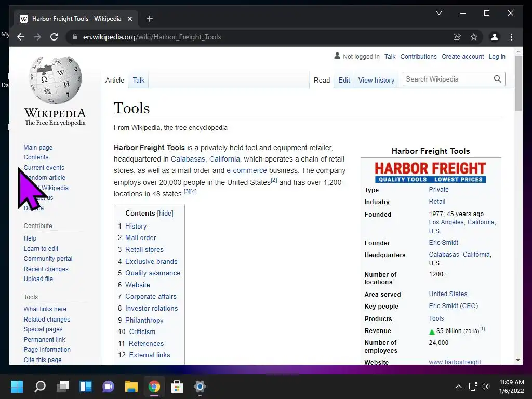This screenshot has height=399, width=532.
Task: Click the Harbor Freight logo image
Action: click(x=430, y=172)
